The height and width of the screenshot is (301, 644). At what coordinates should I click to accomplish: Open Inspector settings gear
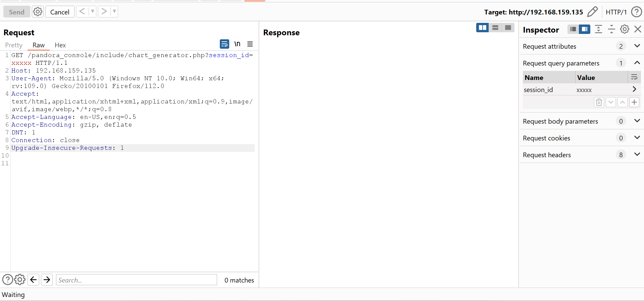click(625, 29)
